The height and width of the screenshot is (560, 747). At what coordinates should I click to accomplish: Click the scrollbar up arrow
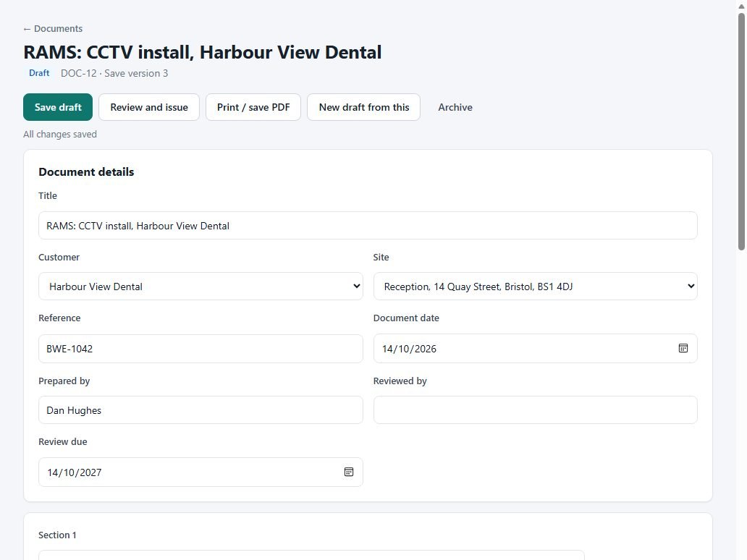741,6
